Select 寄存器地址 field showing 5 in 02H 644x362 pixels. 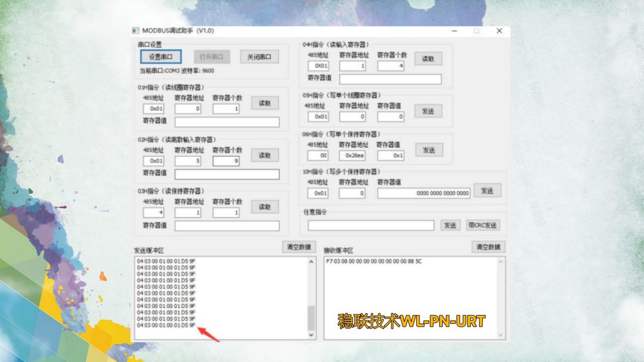188,161
